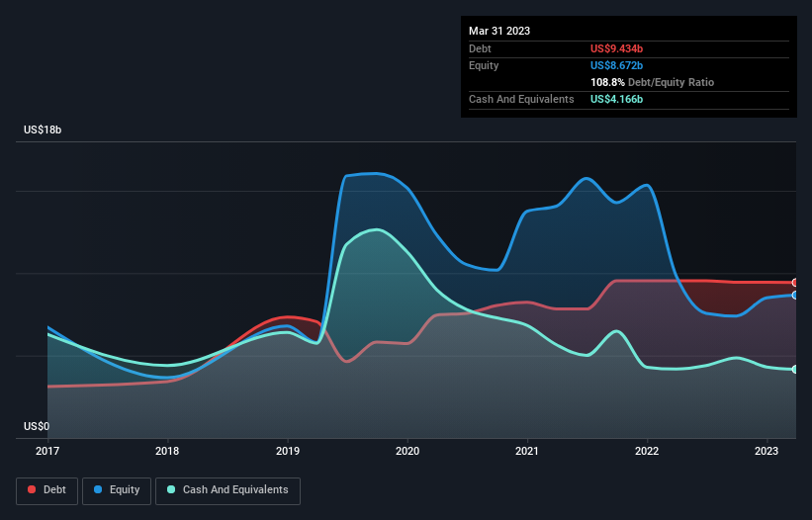Click Cash And Equivalents label in tooltip
This screenshot has height=520, width=812.
pyautogui.click(x=521, y=99)
